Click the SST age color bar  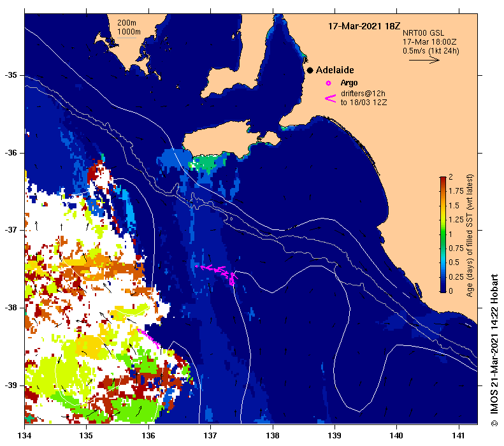click(x=443, y=234)
